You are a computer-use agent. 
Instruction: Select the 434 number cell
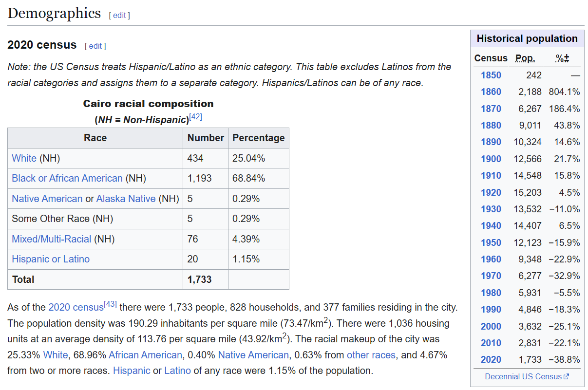pyautogui.click(x=206, y=158)
